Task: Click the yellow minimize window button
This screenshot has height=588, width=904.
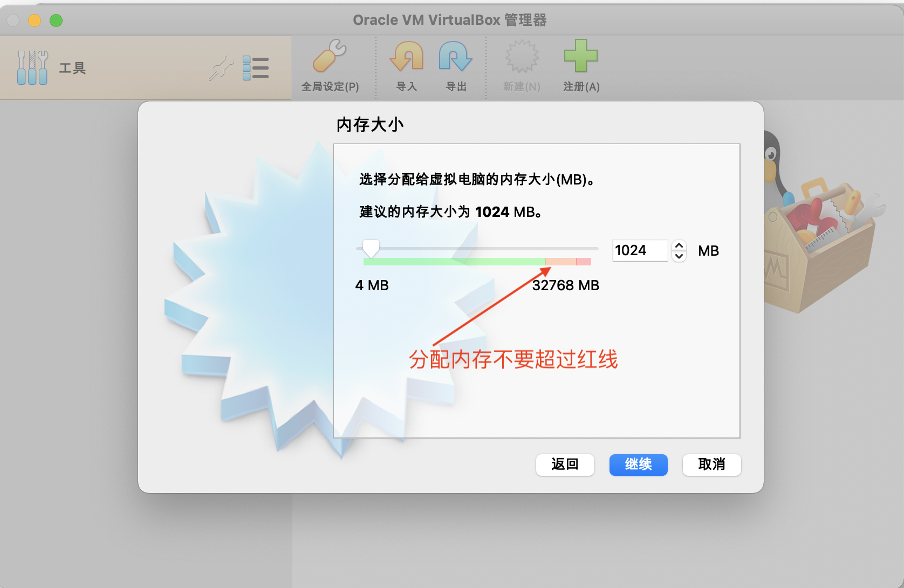Action: pyautogui.click(x=35, y=19)
